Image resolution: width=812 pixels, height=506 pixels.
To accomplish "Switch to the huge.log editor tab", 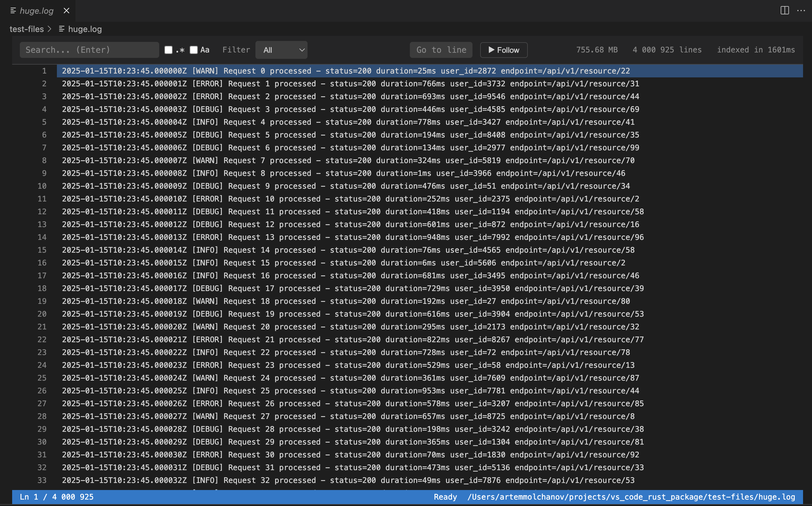I will point(37,11).
